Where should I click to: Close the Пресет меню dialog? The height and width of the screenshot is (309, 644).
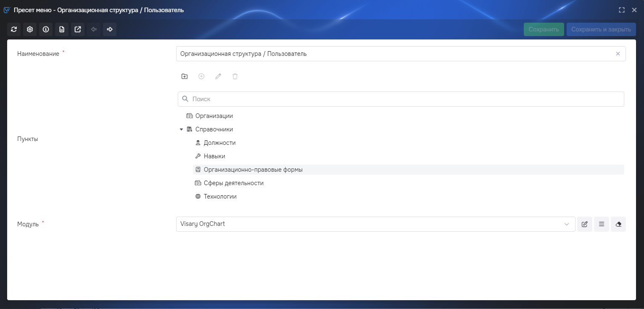pos(634,10)
